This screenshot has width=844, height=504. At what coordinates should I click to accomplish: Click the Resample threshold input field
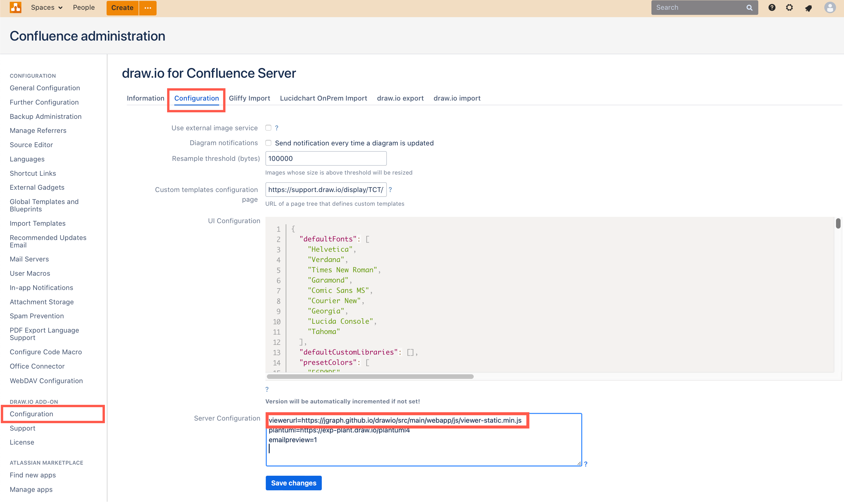[325, 158]
